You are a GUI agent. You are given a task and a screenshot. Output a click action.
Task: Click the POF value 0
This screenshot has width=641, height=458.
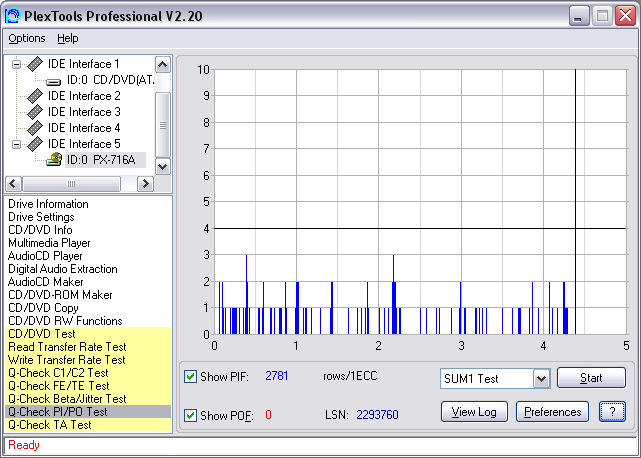[268, 415]
